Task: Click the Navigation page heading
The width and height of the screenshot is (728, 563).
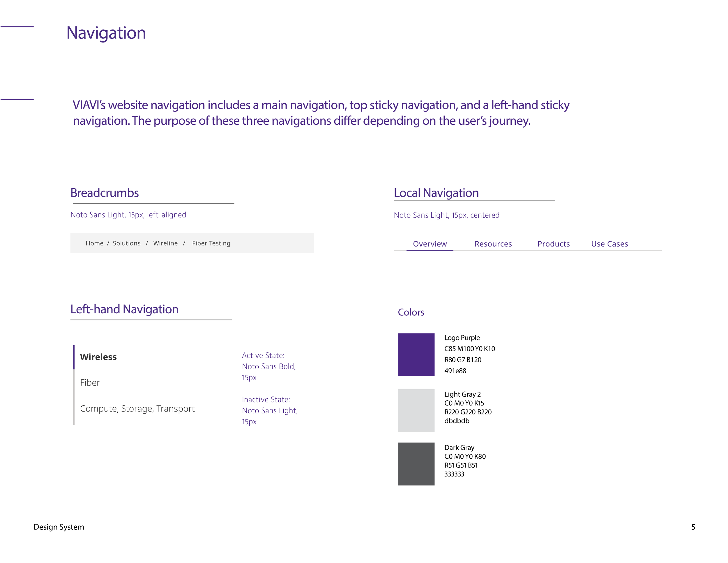Action: click(106, 33)
